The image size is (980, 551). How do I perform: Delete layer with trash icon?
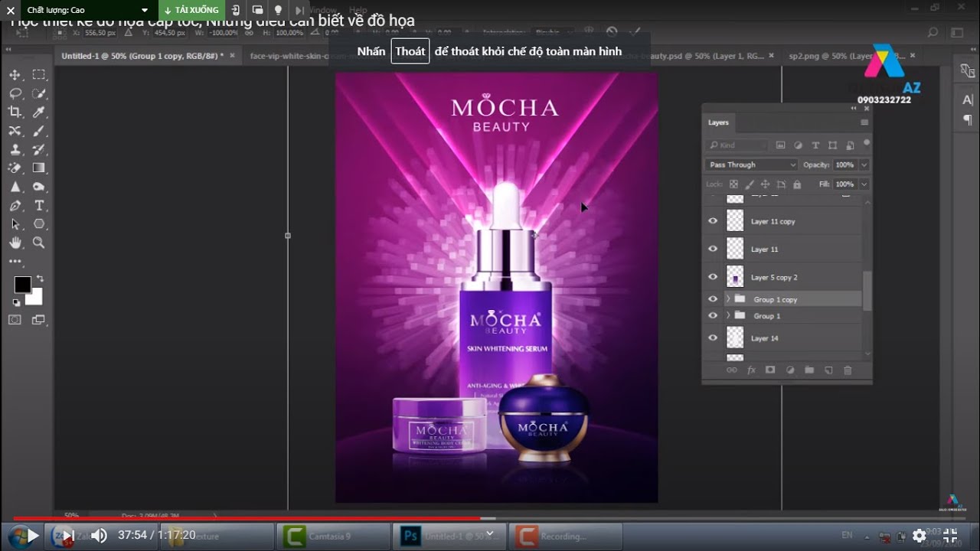[x=848, y=370]
